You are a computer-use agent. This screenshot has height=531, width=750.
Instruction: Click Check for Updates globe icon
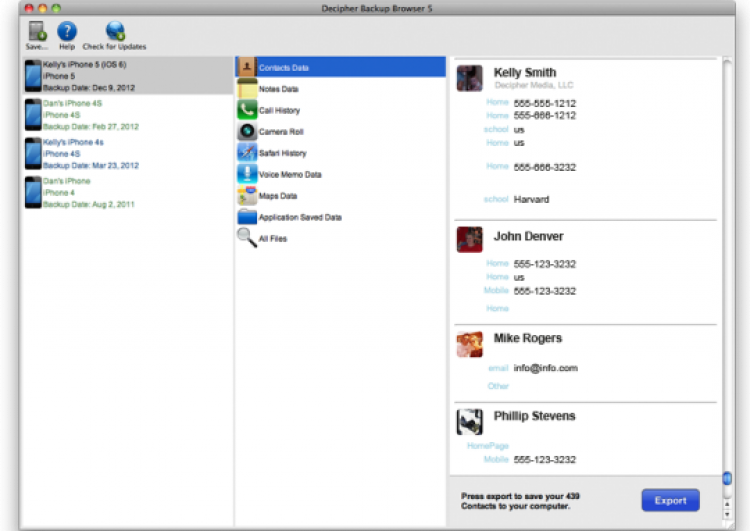pyautogui.click(x=115, y=31)
